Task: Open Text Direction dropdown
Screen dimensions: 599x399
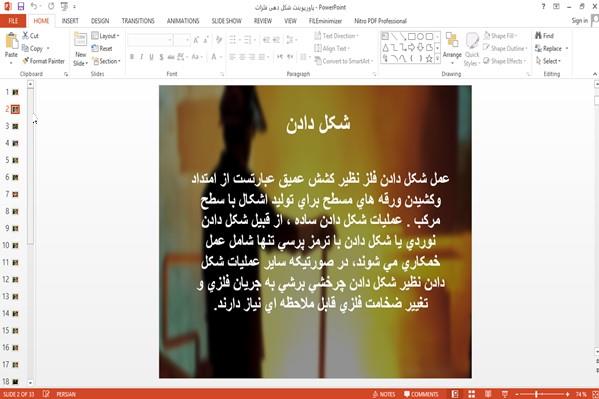Action: pyautogui.click(x=337, y=36)
